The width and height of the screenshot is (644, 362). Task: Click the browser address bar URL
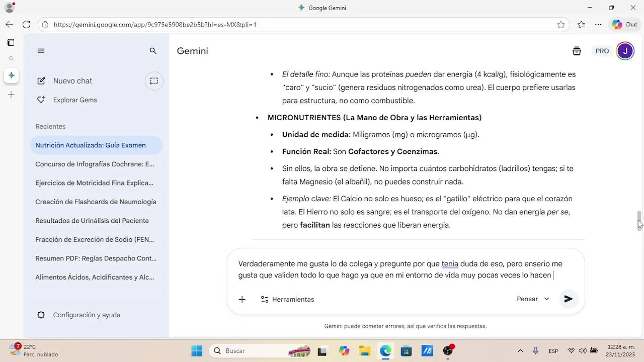pyautogui.click(x=155, y=24)
